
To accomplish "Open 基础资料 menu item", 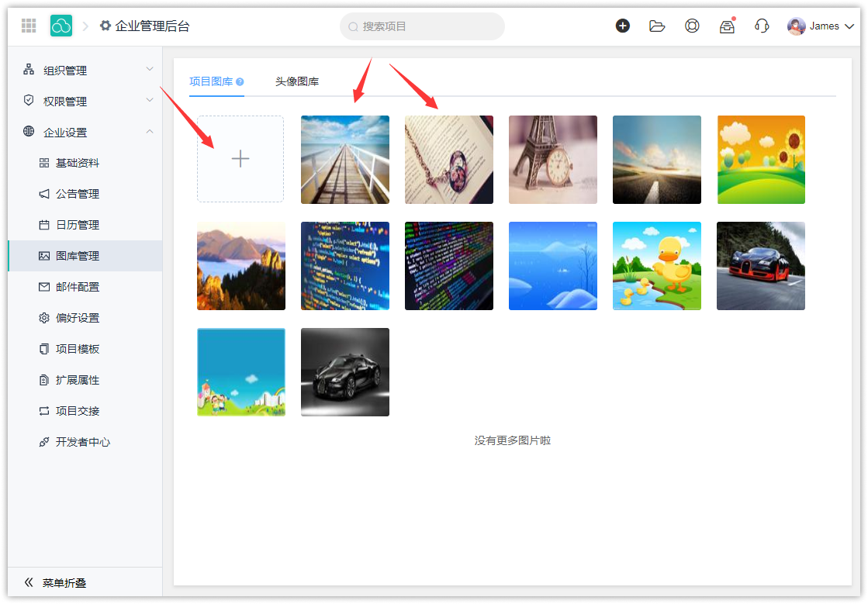I will (x=85, y=163).
